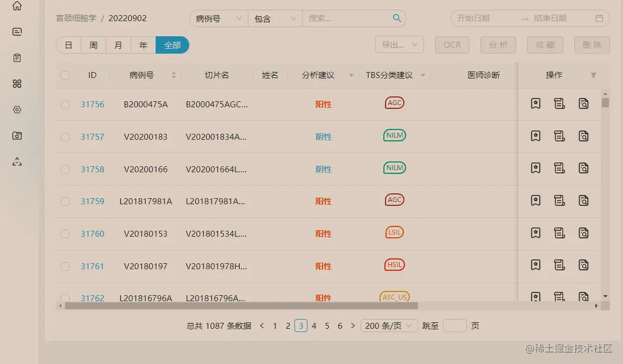Switch to the 月 time filter tab
Viewport: 623px width, 364px height.
pos(118,45)
